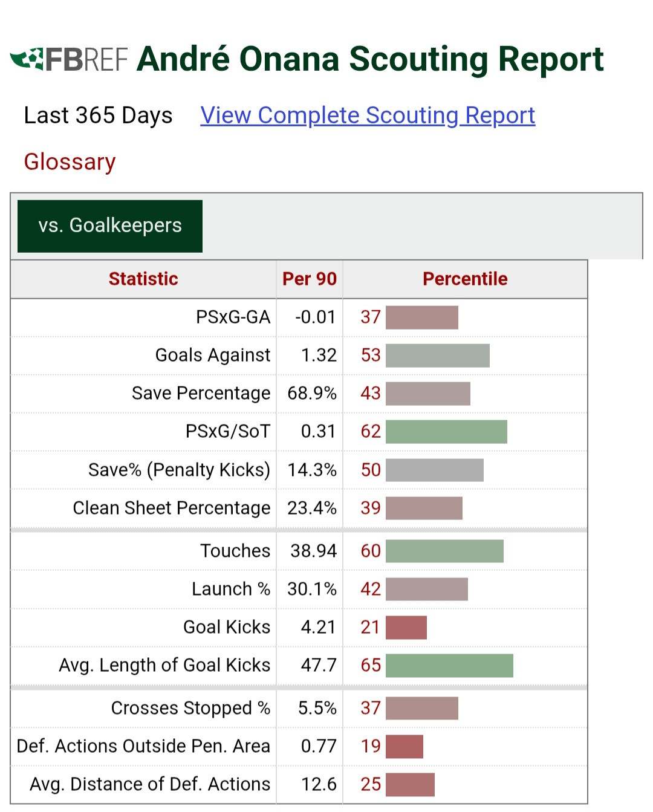Click the Percentile column header
The image size is (653, 812).
[x=464, y=279]
